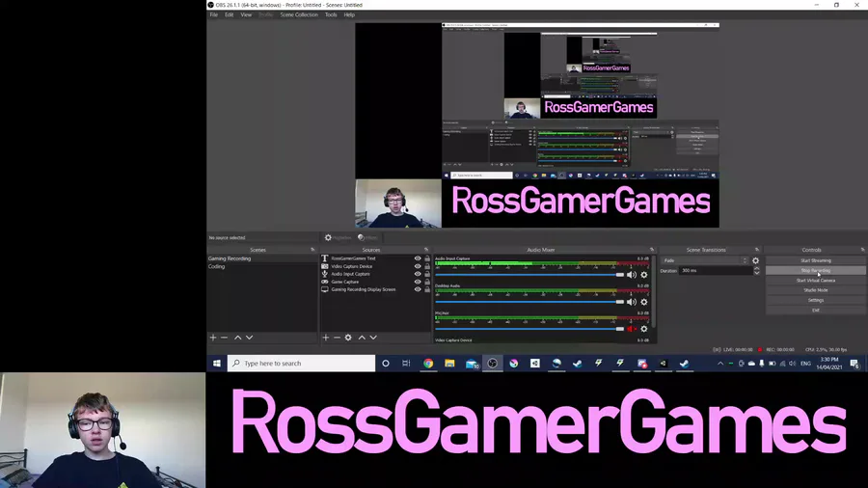The height and width of the screenshot is (488, 868).
Task: Hide the Game Capture source
Action: click(418, 282)
